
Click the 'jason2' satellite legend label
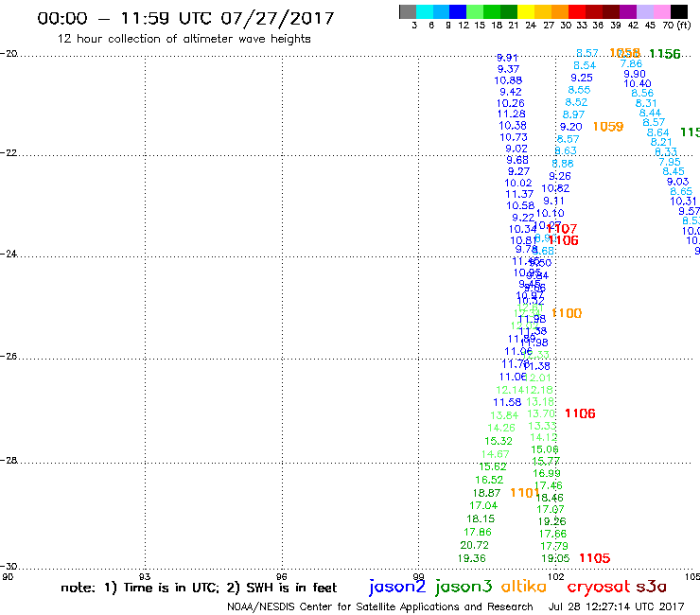pyautogui.click(x=397, y=587)
